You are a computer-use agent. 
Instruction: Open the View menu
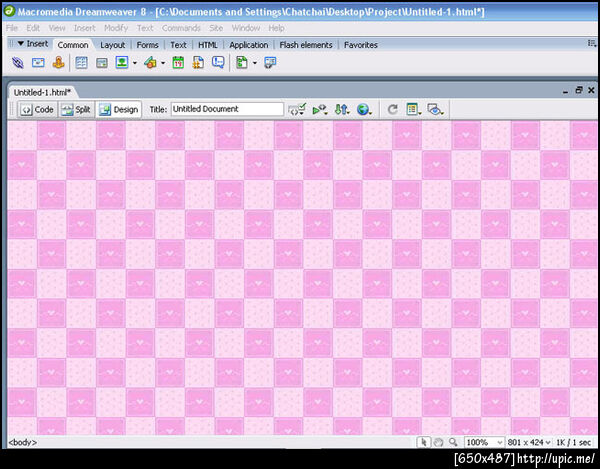(x=57, y=28)
